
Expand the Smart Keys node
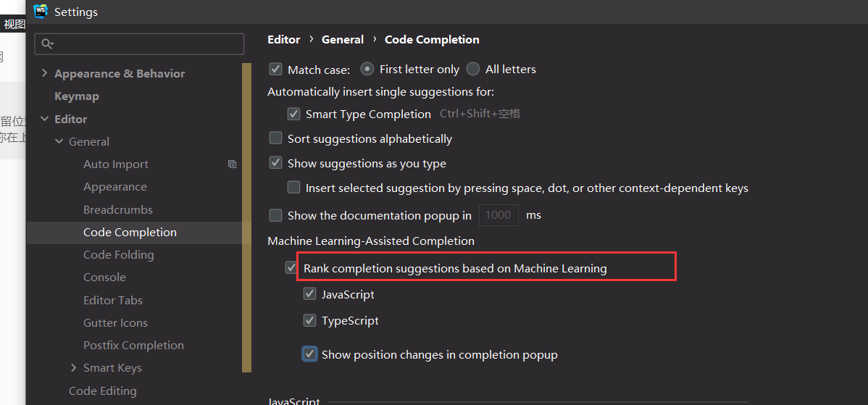74,368
